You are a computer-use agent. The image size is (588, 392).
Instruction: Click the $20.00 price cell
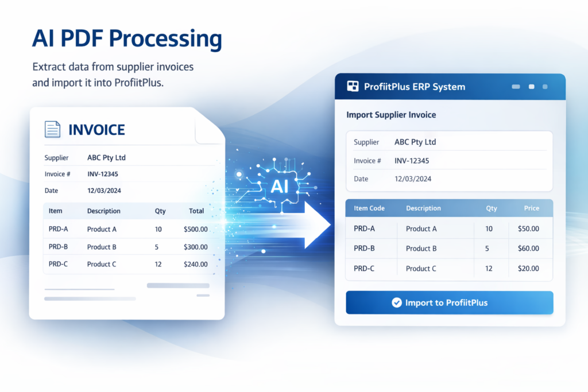pyautogui.click(x=528, y=269)
